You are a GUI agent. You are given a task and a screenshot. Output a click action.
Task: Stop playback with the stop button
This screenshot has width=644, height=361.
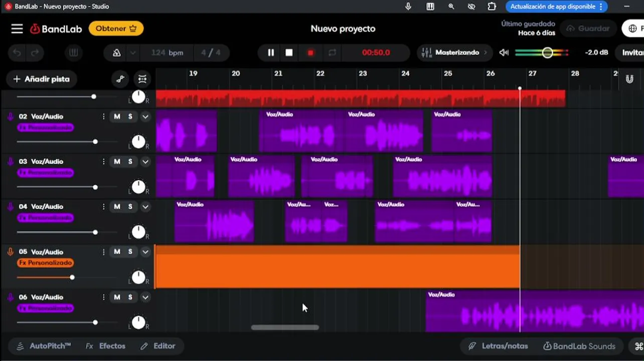click(289, 53)
